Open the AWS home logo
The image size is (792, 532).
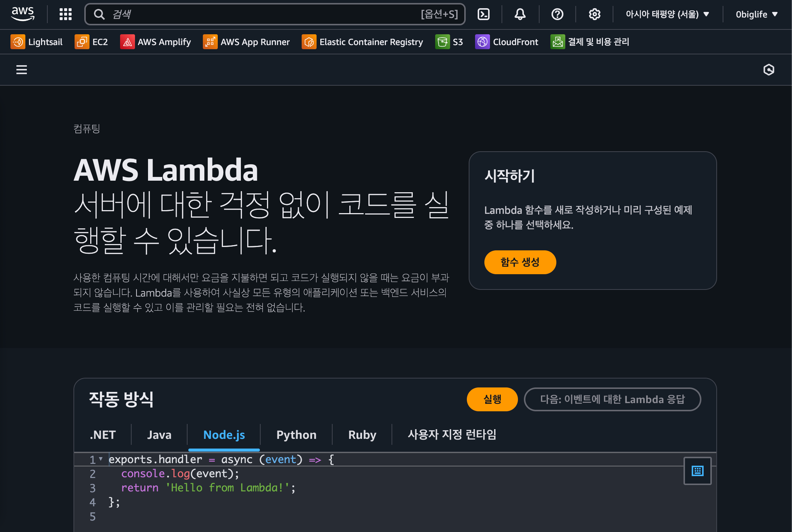(23, 14)
